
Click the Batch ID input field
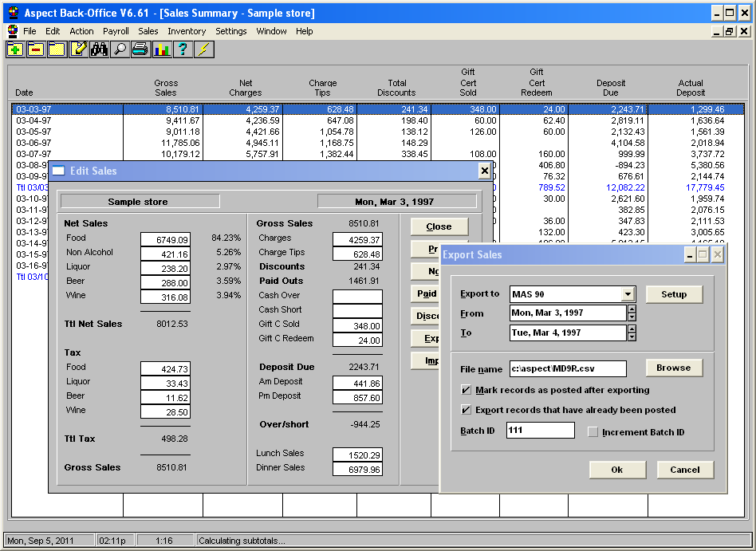click(x=540, y=431)
